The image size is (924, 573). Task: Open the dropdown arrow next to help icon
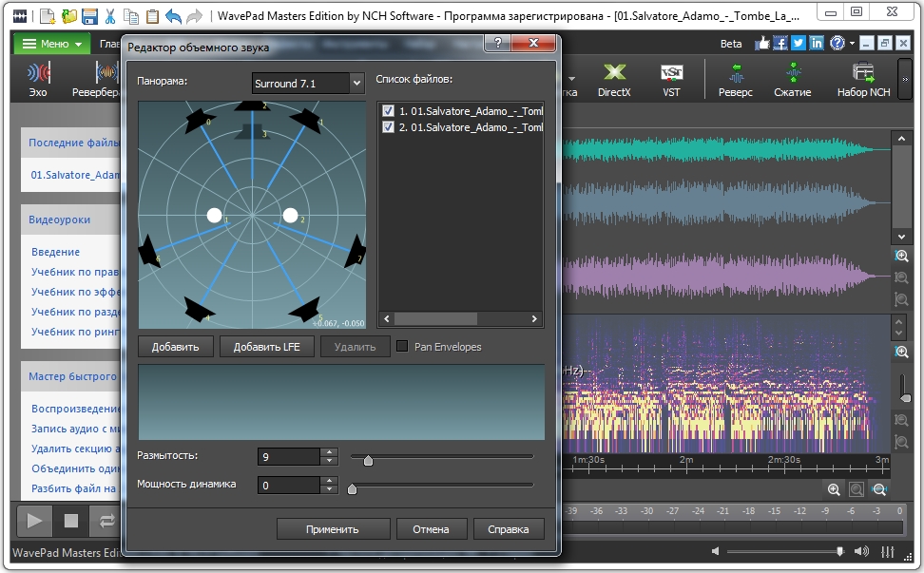tap(852, 44)
